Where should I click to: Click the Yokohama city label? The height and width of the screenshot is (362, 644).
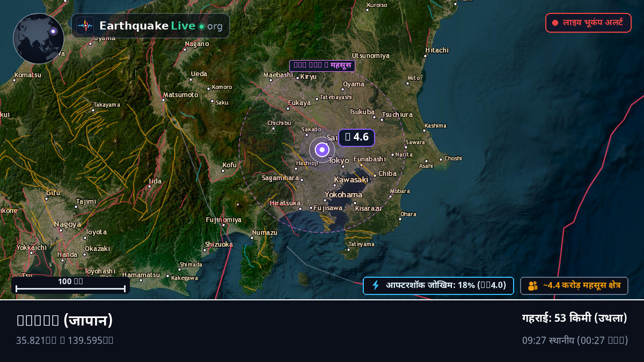click(343, 195)
